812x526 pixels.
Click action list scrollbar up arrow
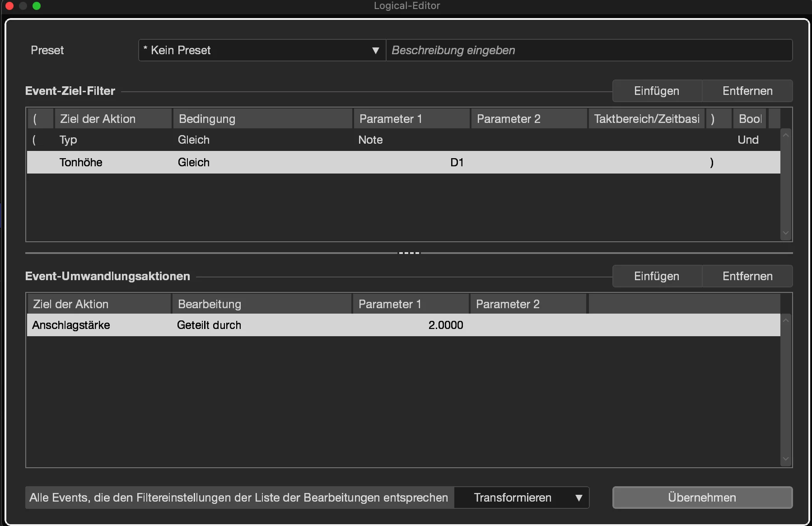click(786, 320)
